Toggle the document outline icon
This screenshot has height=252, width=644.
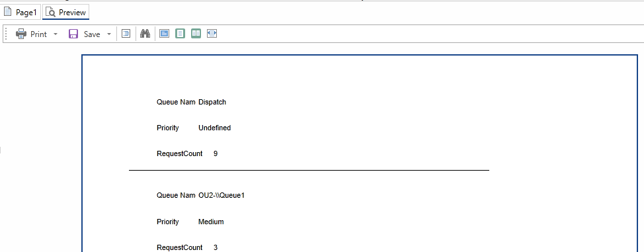(126, 34)
